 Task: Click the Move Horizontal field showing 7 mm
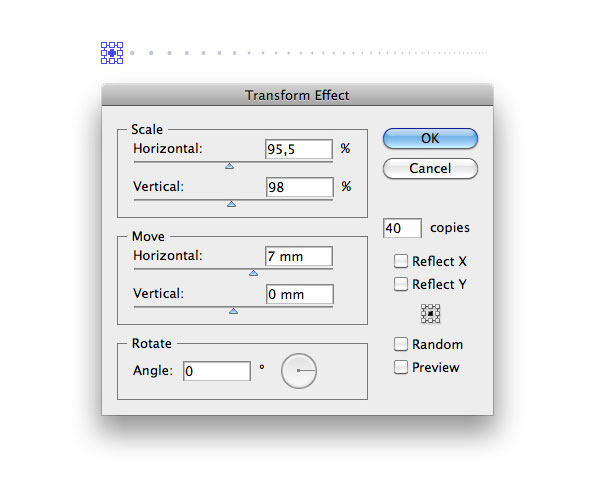point(299,256)
